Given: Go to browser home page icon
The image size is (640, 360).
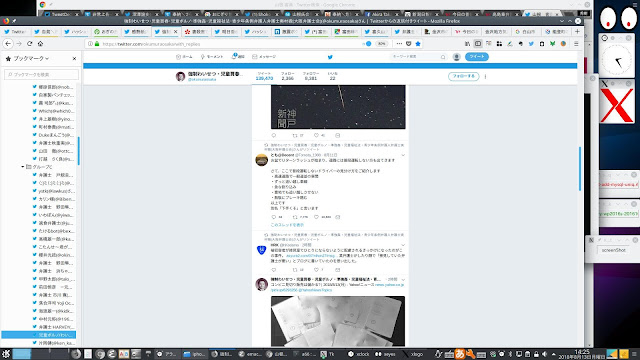Looking at the screenshot, I should [x=40, y=44].
